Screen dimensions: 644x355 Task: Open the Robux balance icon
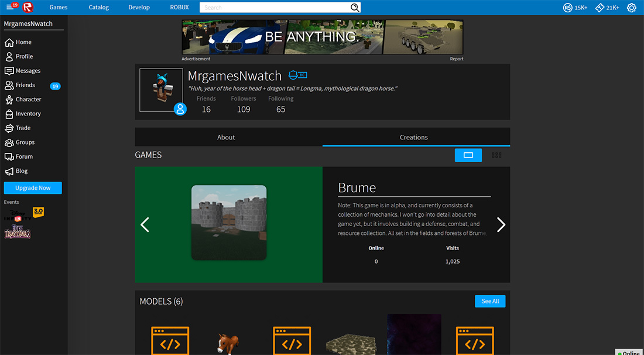coord(568,8)
